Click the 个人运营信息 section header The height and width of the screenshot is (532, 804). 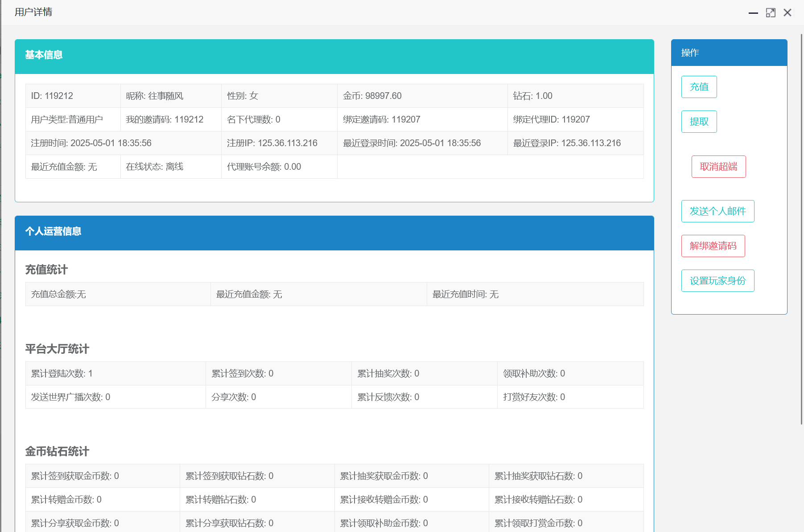53,232
